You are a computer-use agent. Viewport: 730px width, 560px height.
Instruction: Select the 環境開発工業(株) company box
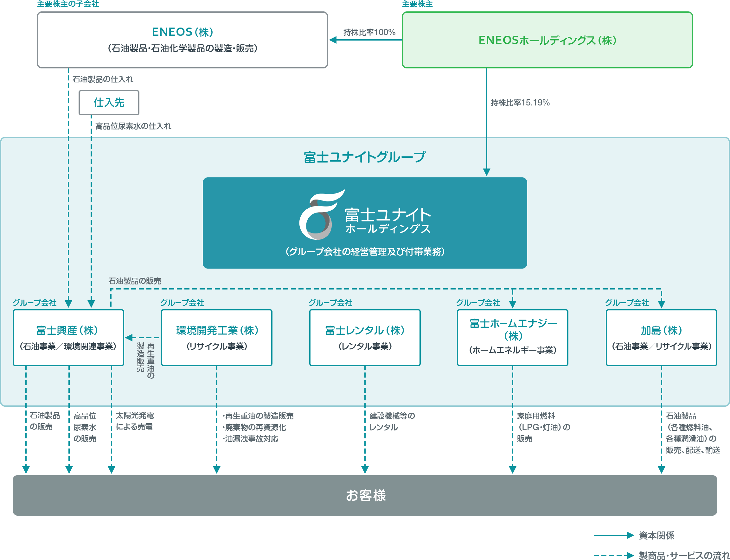click(x=217, y=337)
